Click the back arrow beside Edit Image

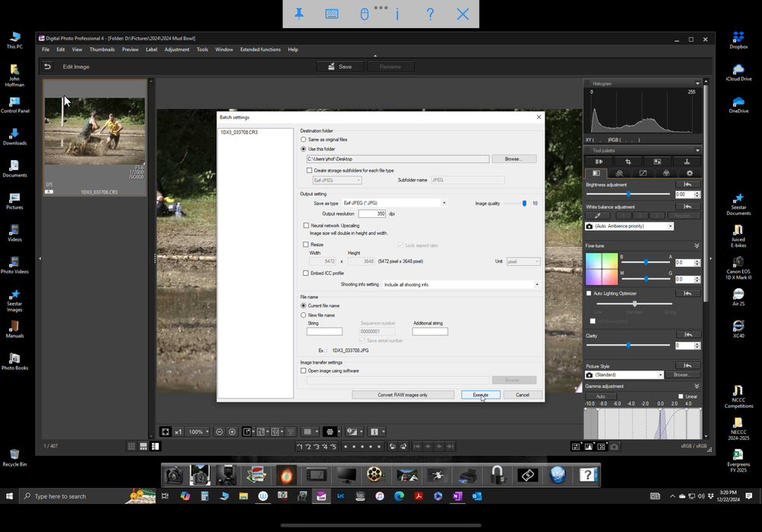[47, 67]
